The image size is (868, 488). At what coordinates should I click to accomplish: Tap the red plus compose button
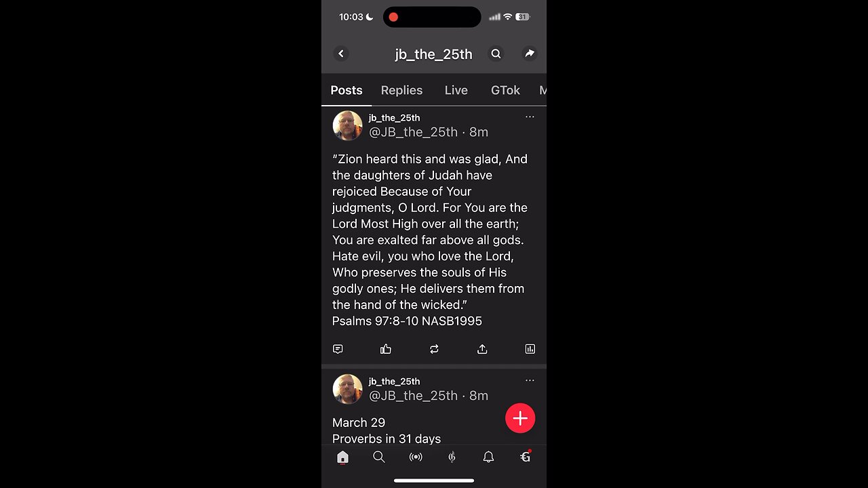520,418
